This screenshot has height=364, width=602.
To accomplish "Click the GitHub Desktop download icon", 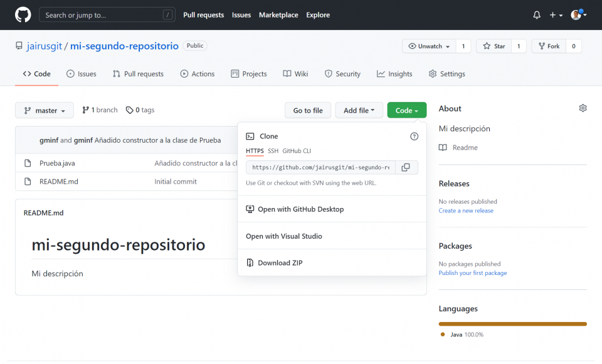I will (250, 209).
